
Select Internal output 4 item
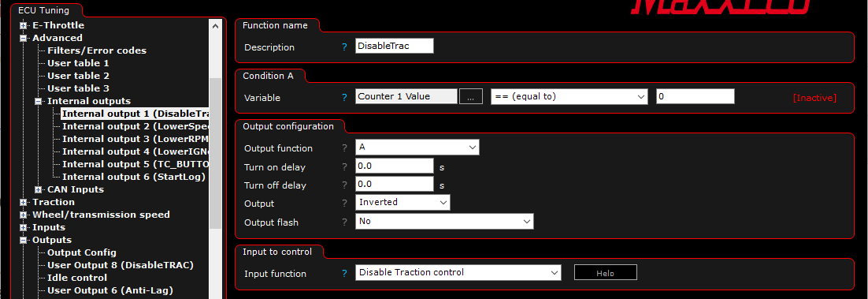(135, 151)
